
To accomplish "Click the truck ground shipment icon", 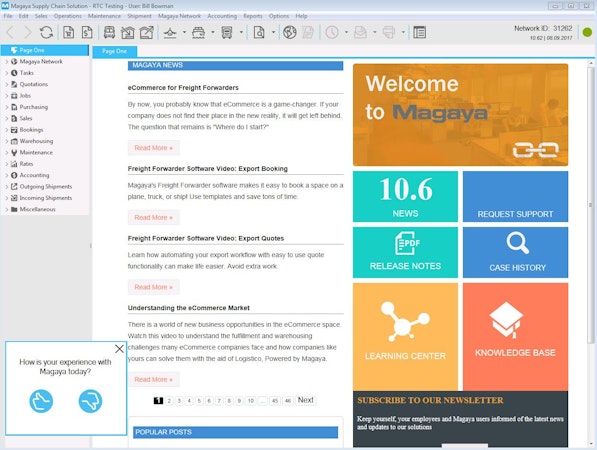I will click(227, 33).
